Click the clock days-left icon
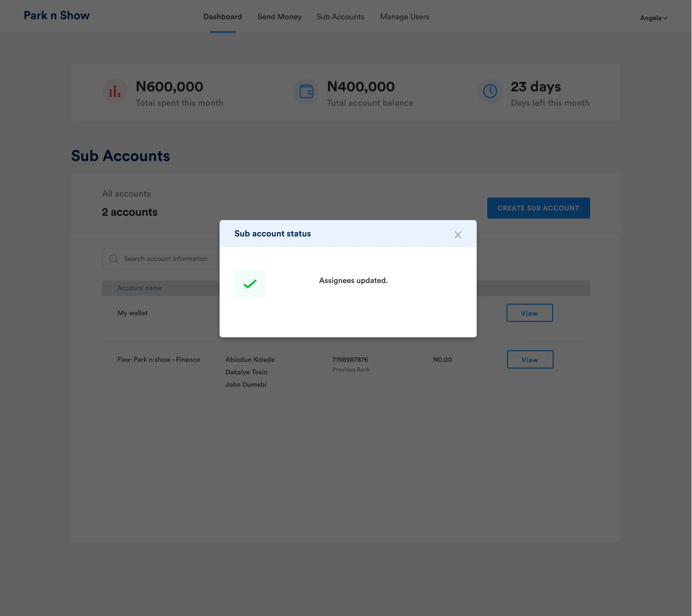The width and height of the screenshot is (692, 616). click(x=490, y=91)
